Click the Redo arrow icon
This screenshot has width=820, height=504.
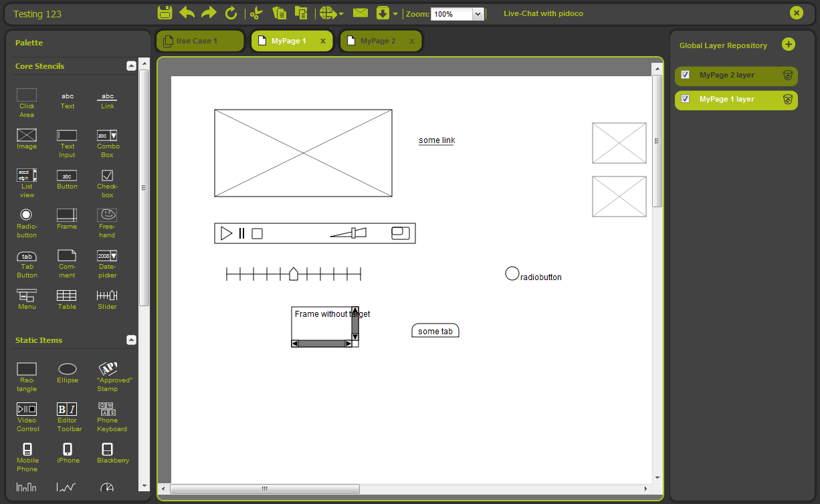point(209,13)
